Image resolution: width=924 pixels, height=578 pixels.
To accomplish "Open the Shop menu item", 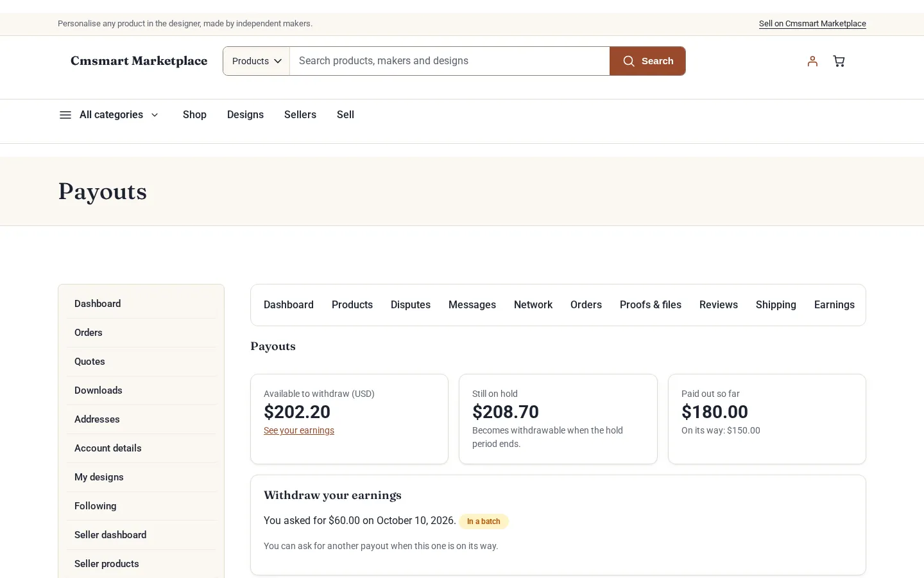I will click(194, 115).
